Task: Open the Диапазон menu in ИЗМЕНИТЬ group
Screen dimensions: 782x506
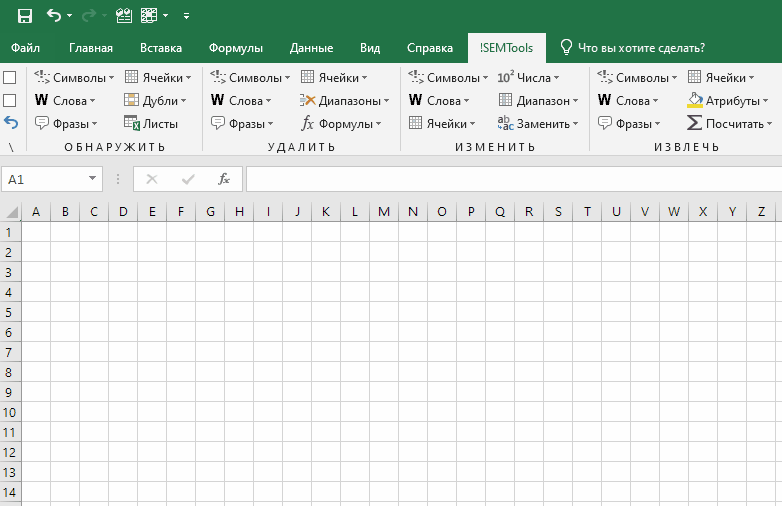Action: (538, 101)
